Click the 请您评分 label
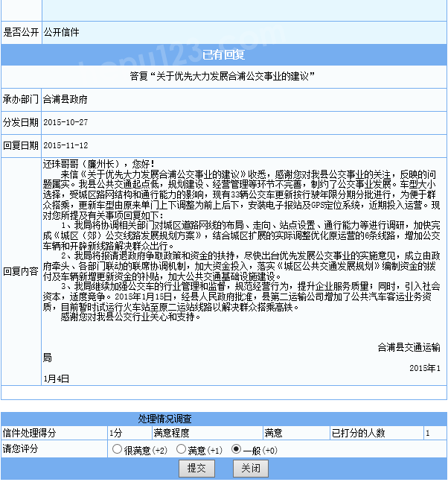 [21, 448]
